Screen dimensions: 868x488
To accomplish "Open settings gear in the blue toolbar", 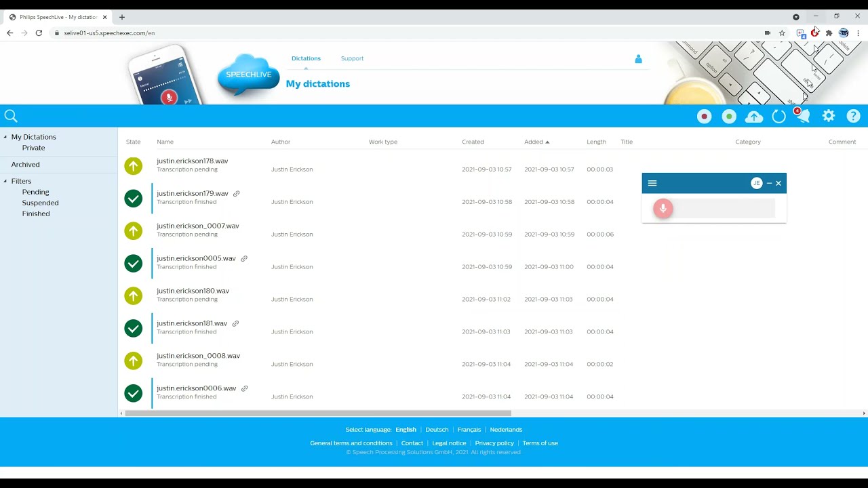I will click(x=829, y=117).
